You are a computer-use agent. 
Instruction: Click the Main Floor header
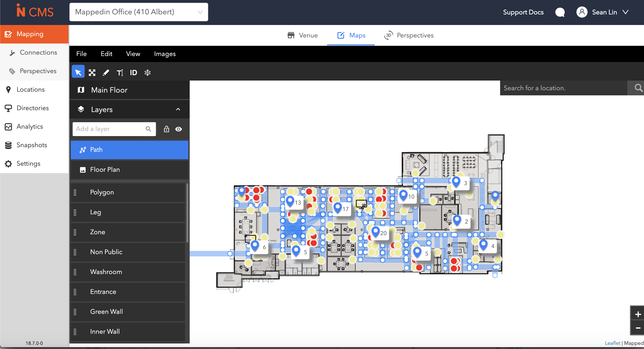tap(130, 90)
